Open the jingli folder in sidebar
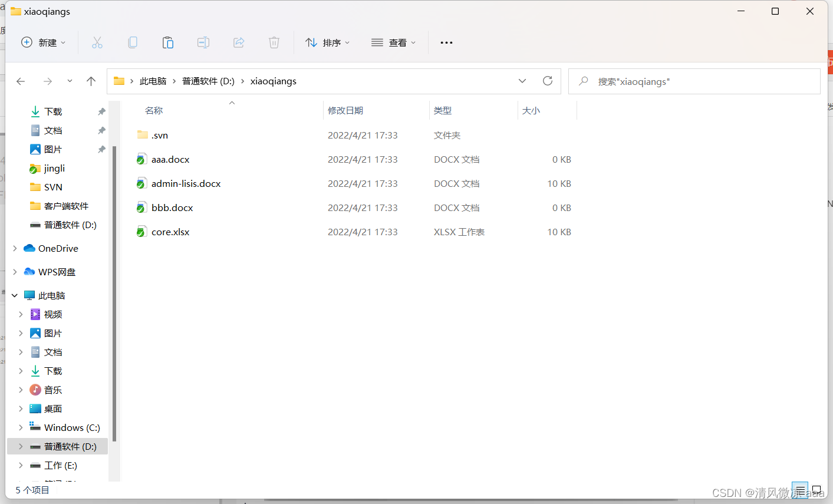 pyautogui.click(x=54, y=168)
